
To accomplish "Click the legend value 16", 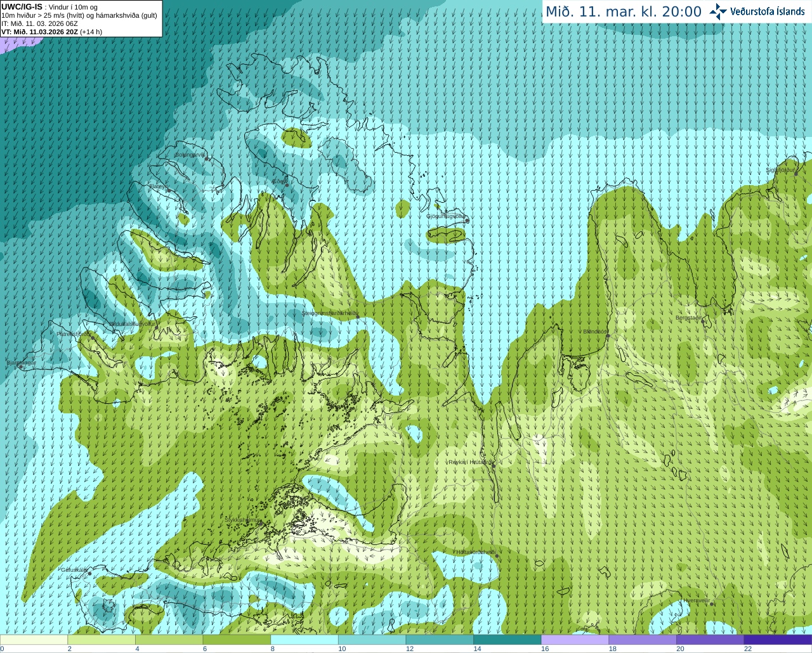I will [545, 649].
